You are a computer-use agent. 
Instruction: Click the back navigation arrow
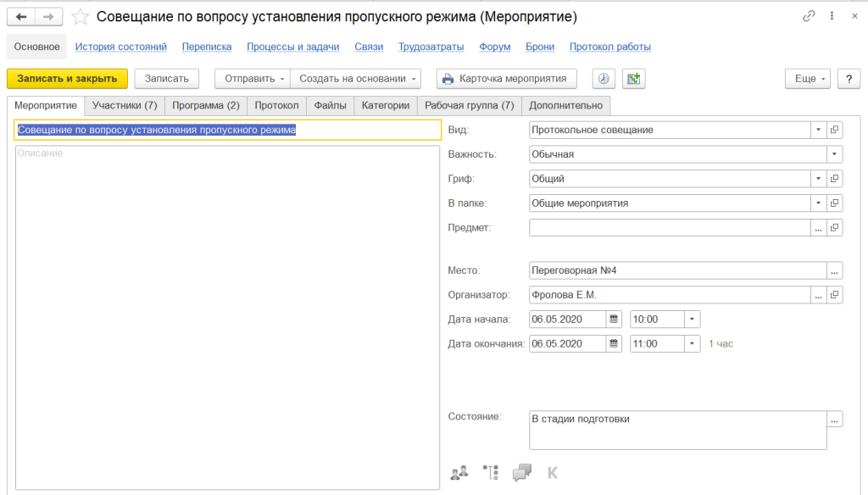coord(21,16)
